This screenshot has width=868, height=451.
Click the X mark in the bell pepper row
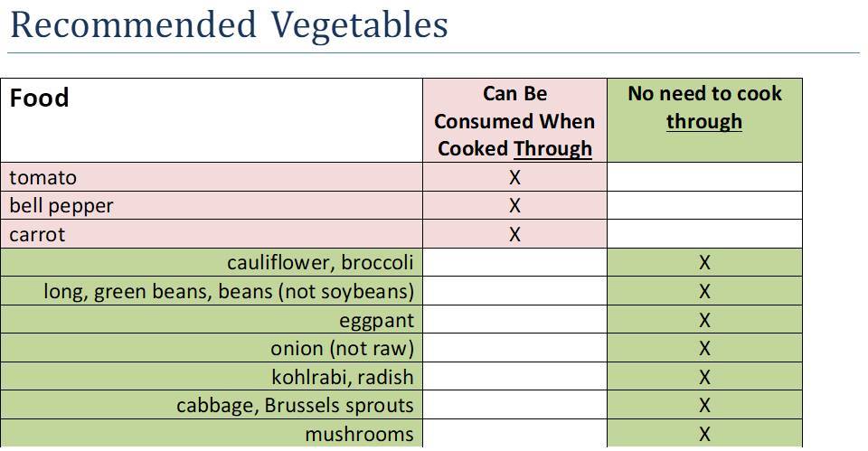(514, 206)
